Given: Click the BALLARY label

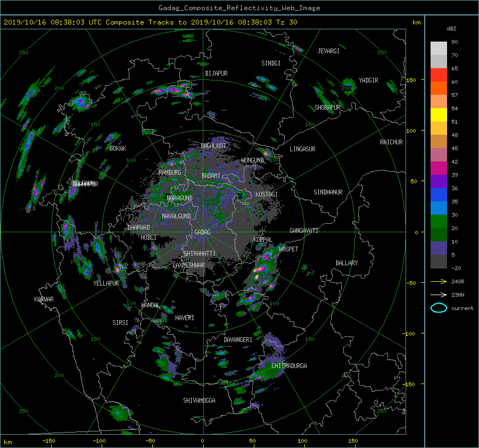Looking at the screenshot, I should click(x=346, y=263).
